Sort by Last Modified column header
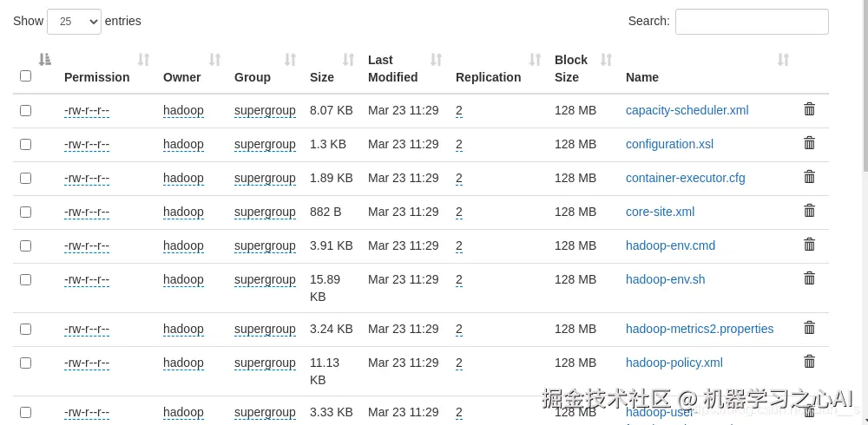 pyautogui.click(x=392, y=69)
